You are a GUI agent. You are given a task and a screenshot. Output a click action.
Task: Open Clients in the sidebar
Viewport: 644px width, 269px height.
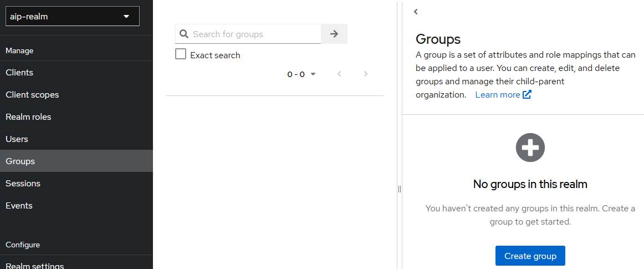click(19, 73)
